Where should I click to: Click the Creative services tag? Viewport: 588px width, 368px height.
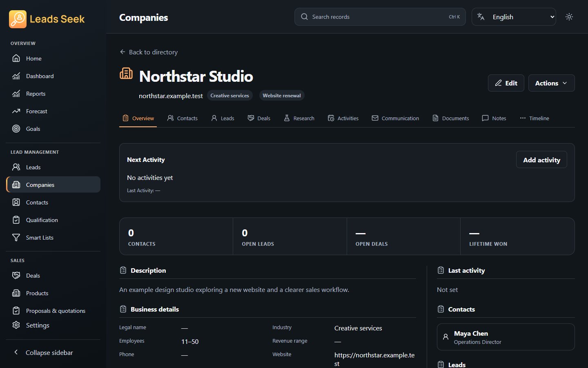click(229, 96)
